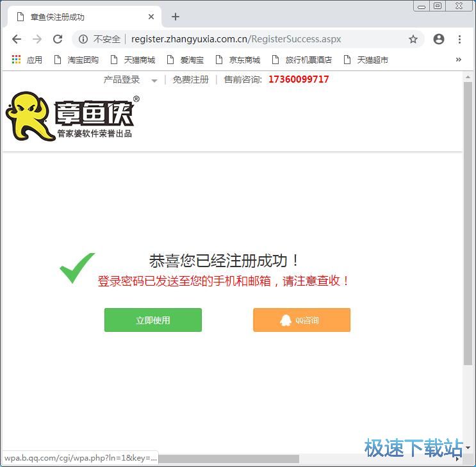Viewport: 476px width, 467px height.
Task: Expand the 产品登录 dropdown arrow
Action: (154, 81)
